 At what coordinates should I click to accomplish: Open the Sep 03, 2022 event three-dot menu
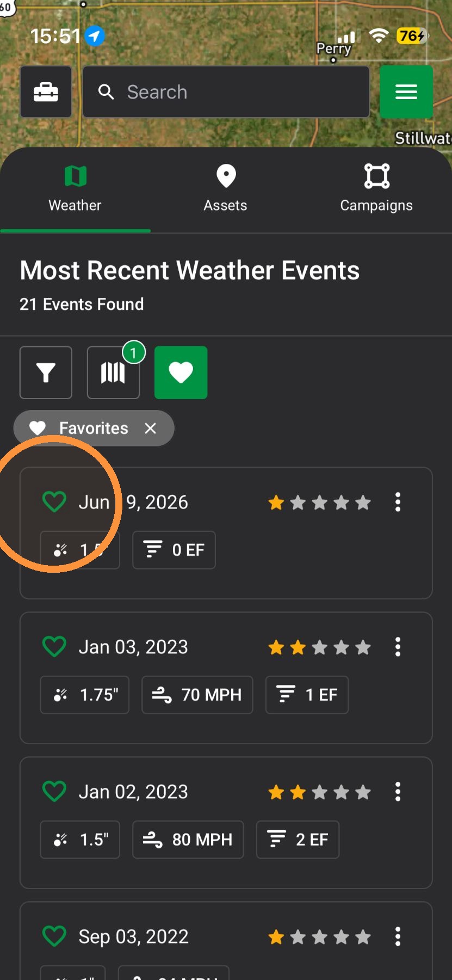click(398, 936)
